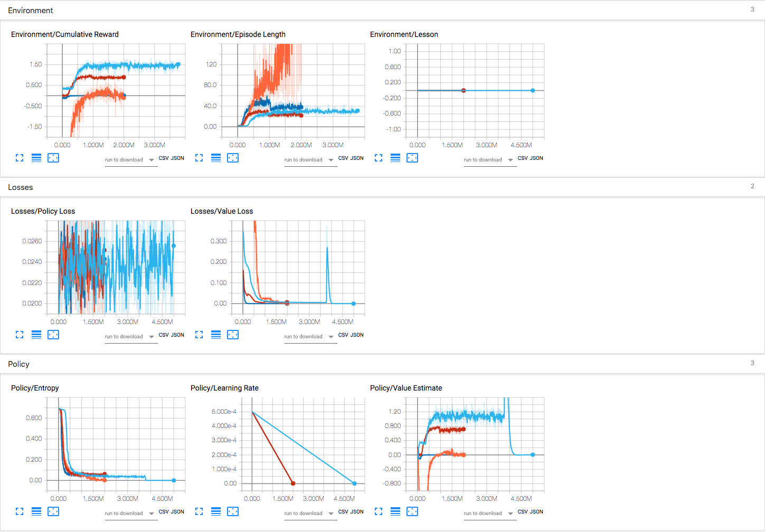Collapse the Environment section header

[x=30, y=10]
